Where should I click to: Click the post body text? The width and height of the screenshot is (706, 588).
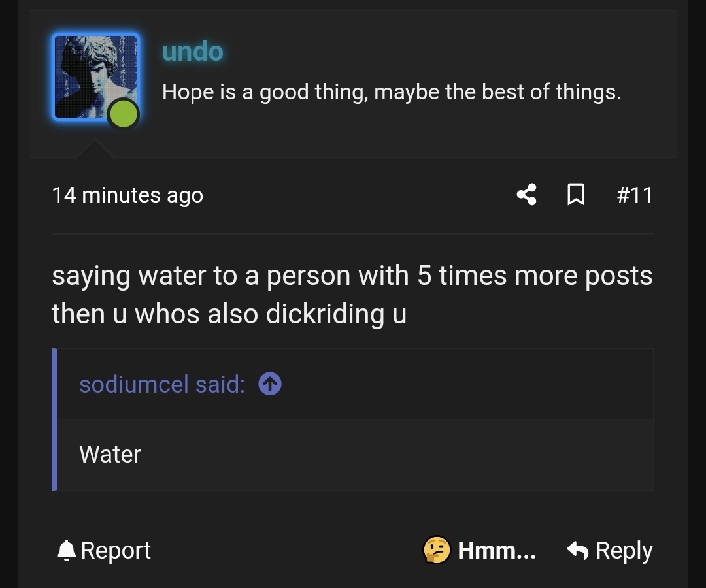click(352, 294)
